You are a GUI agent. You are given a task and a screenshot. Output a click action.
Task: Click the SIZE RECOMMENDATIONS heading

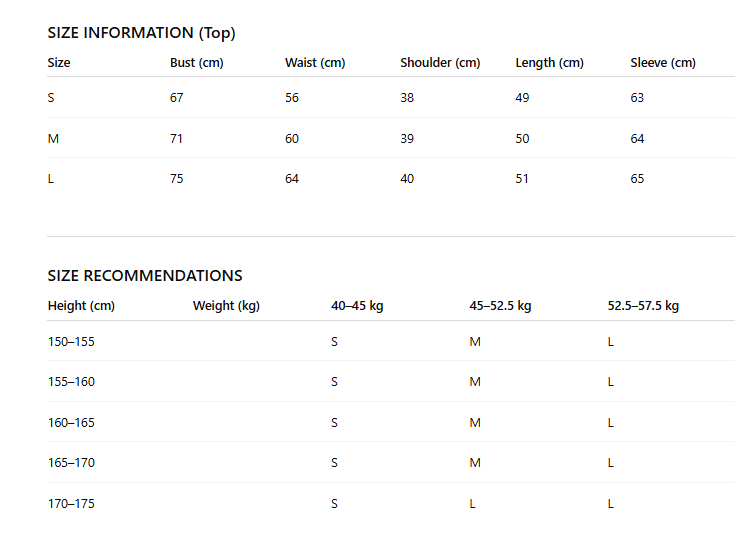pyautogui.click(x=145, y=276)
